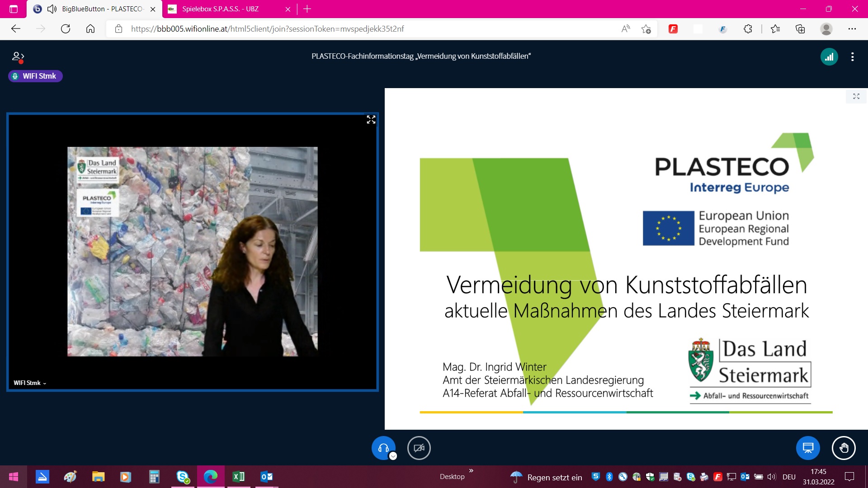
Task: Open Windows Start menu
Action: [14, 477]
